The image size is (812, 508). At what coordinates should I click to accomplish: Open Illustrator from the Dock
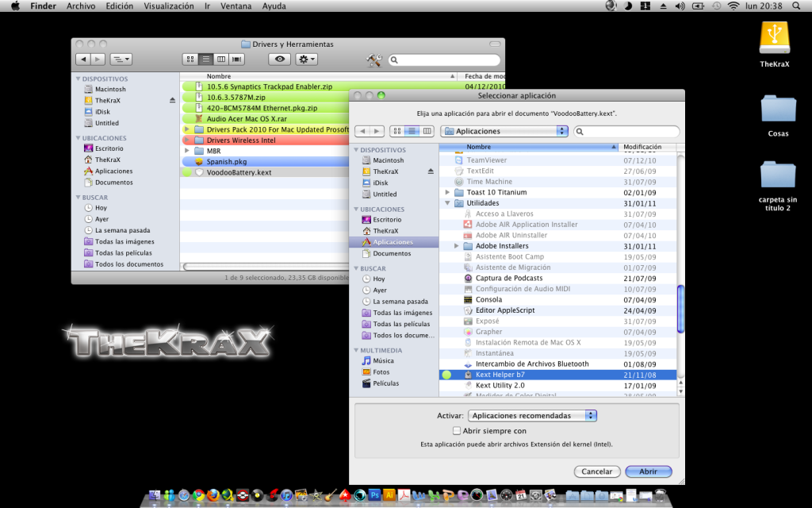tap(389, 495)
